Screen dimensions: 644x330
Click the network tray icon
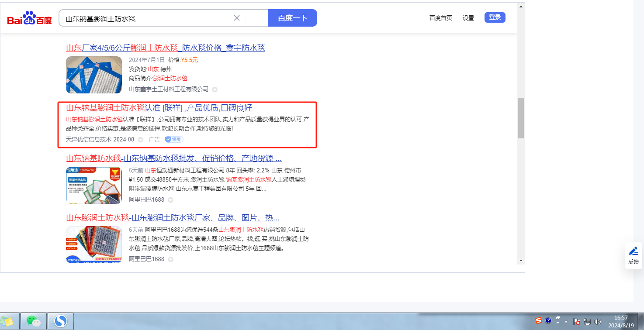(587, 322)
